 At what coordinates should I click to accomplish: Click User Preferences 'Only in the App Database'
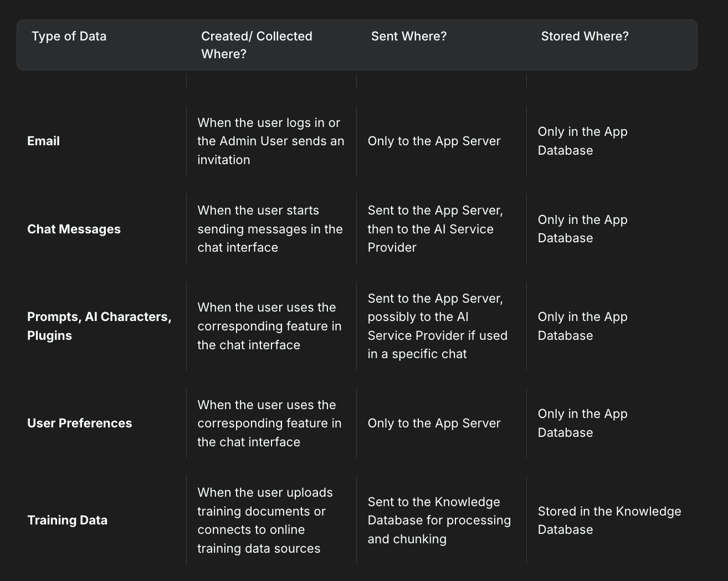pos(582,423)
